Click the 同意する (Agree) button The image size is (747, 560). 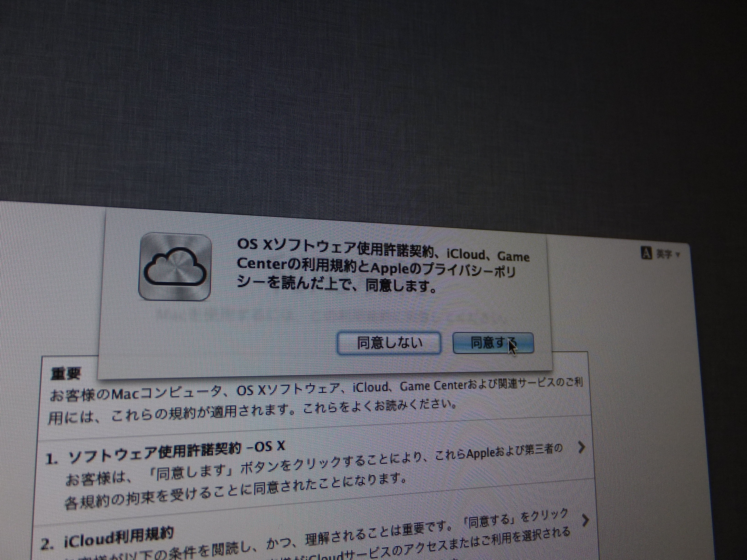click(493, 343)
